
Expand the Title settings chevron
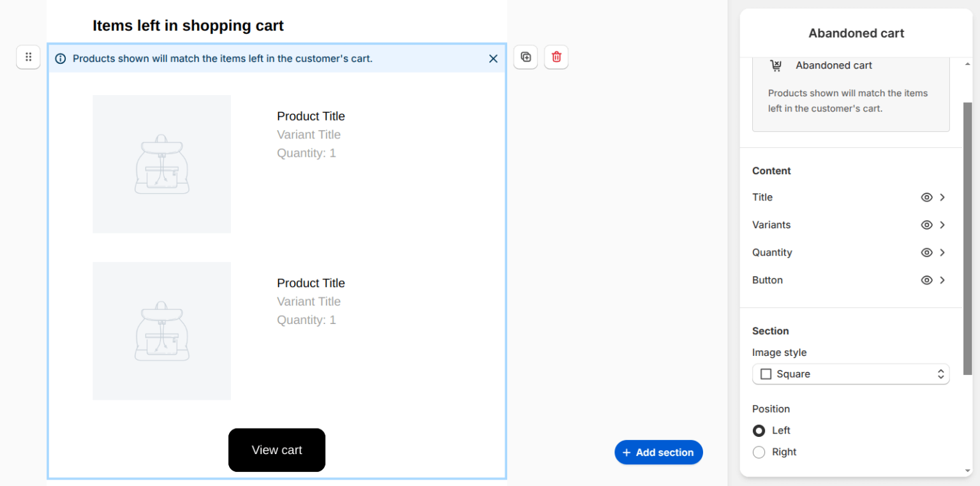tap(942, 197)
